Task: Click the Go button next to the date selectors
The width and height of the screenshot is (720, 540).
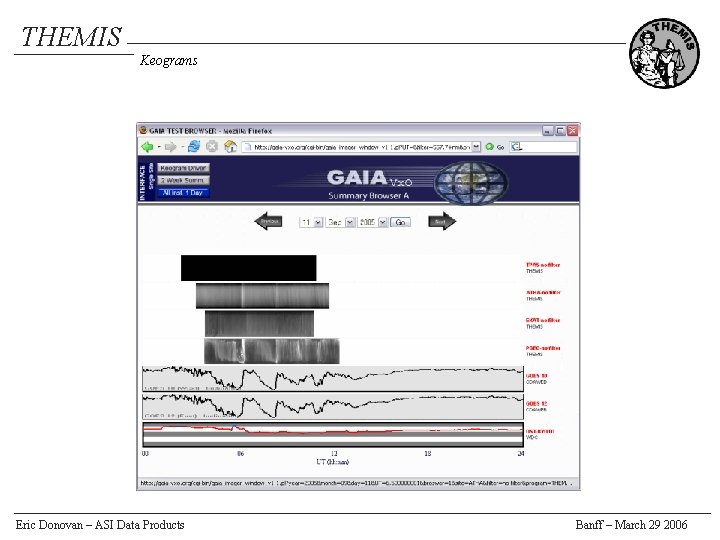Action: click(x=400, y=222)
